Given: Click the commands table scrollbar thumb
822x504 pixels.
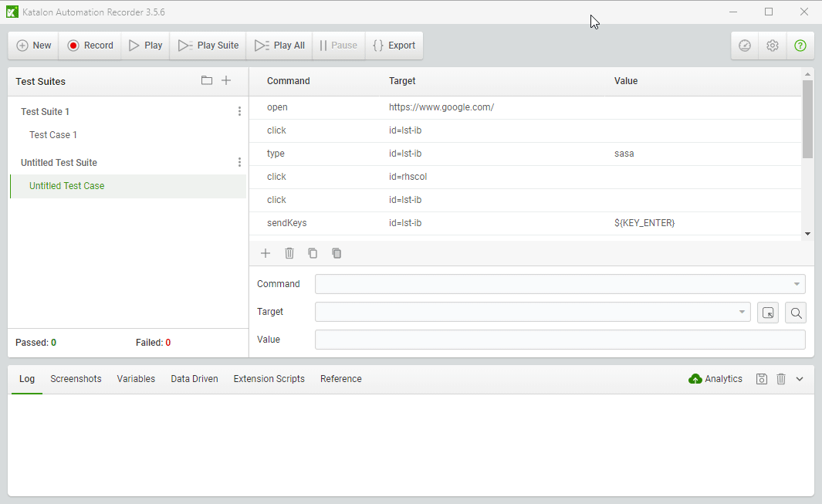Looking at the screenshot, I should click(x=807, y=119).
